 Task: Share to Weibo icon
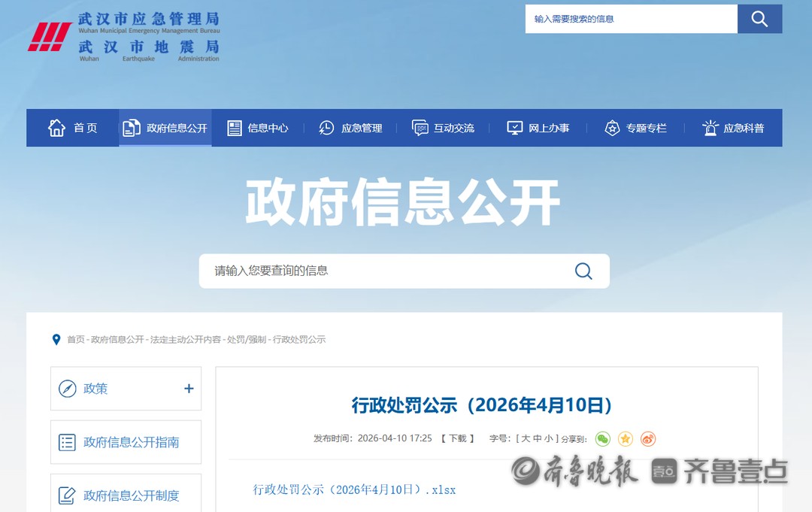648,439
